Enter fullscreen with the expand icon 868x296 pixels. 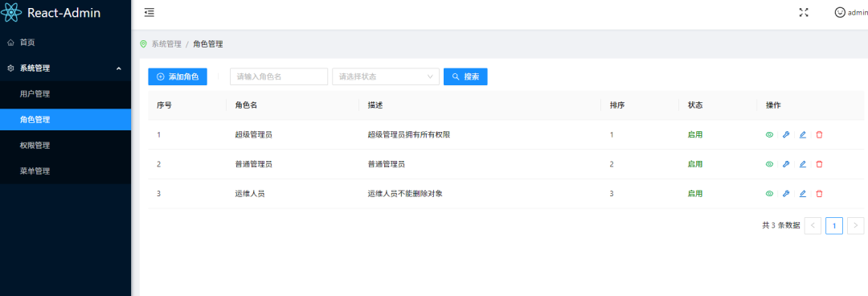tap(804, 13)
